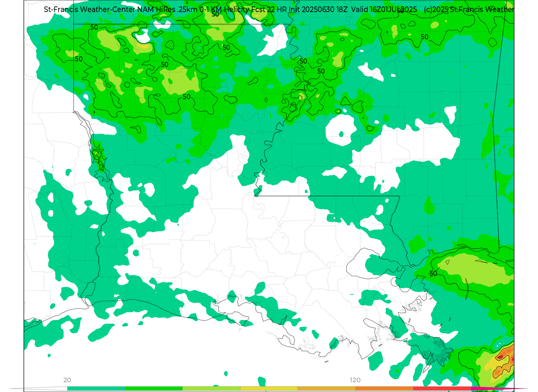Click the "20" color scale label

[x=67, y=380]
